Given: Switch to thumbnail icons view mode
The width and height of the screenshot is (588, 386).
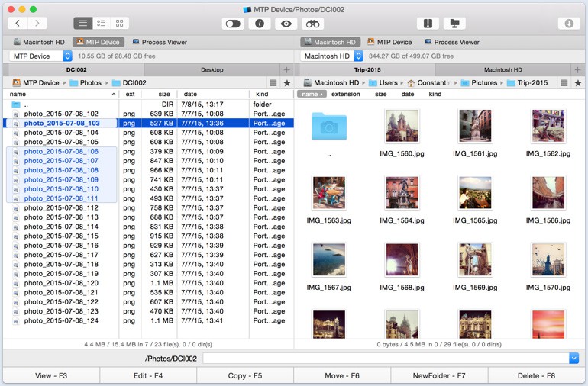Looking at the screenshot, I should point(119,24).
